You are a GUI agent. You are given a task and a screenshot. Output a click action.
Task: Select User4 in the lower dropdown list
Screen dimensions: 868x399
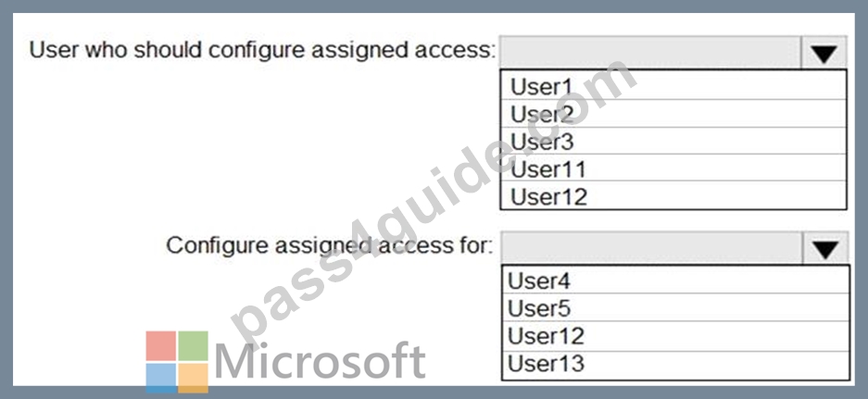point(675,280)
